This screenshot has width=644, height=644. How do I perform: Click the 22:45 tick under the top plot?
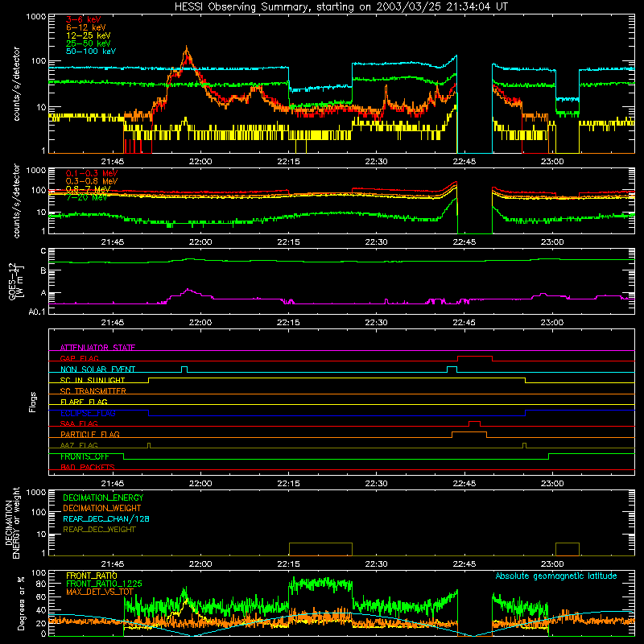(x=464, y=162)
